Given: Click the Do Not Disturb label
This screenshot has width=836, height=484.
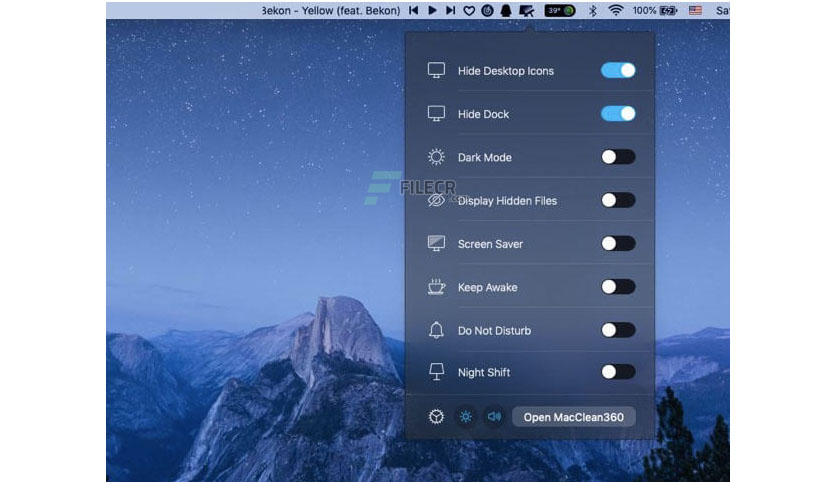Looking at the screenshot, I should pos(494,330).
